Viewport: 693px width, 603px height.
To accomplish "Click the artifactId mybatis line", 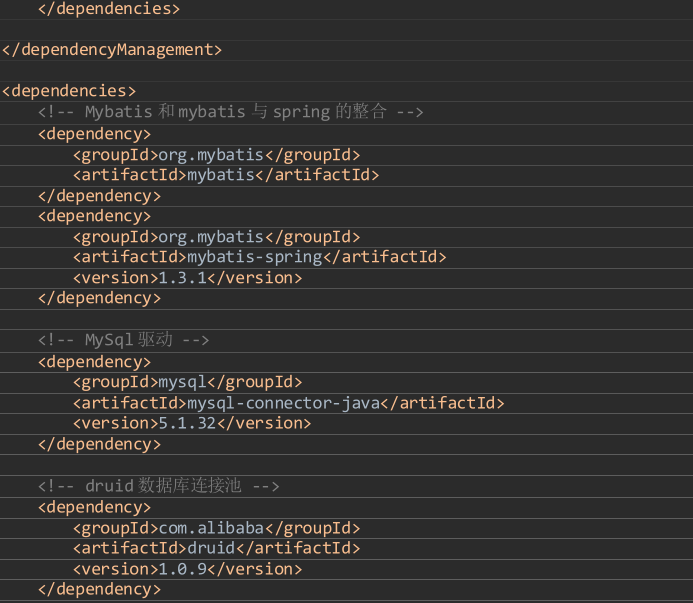I will pyautogui.click(x=226, y=175).
